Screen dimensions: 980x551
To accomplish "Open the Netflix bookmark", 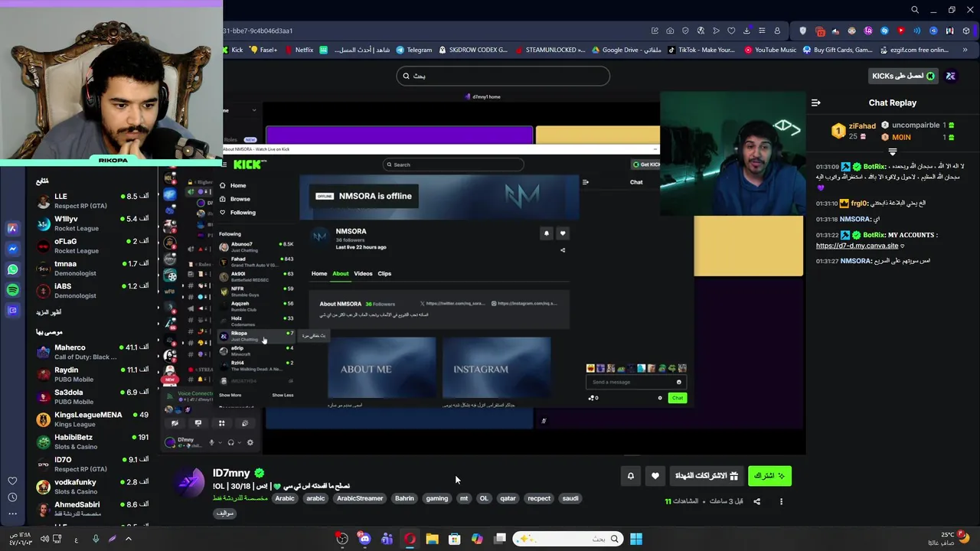I will point(299,50).
